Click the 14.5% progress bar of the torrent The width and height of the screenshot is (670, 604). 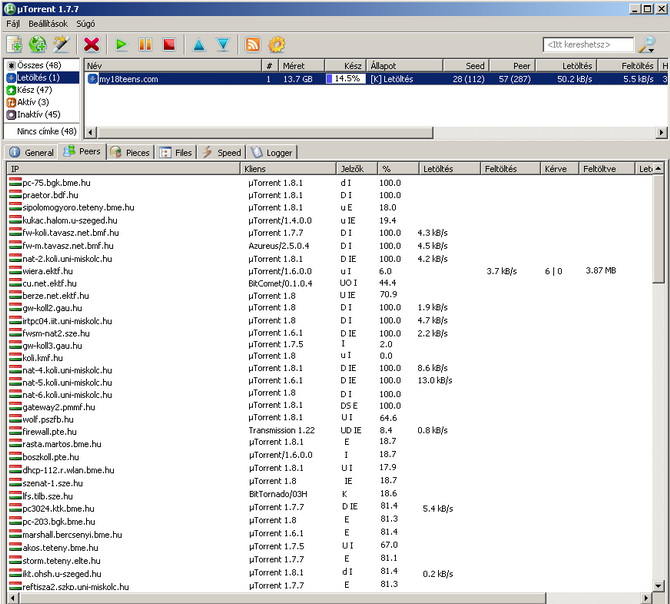345,79
